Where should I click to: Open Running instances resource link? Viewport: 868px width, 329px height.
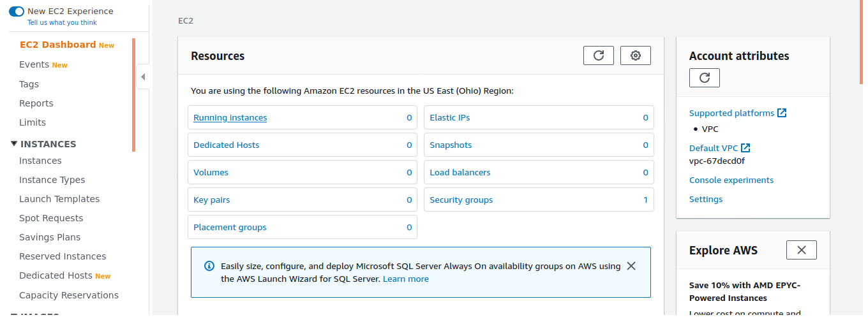[x=230, y=117]
